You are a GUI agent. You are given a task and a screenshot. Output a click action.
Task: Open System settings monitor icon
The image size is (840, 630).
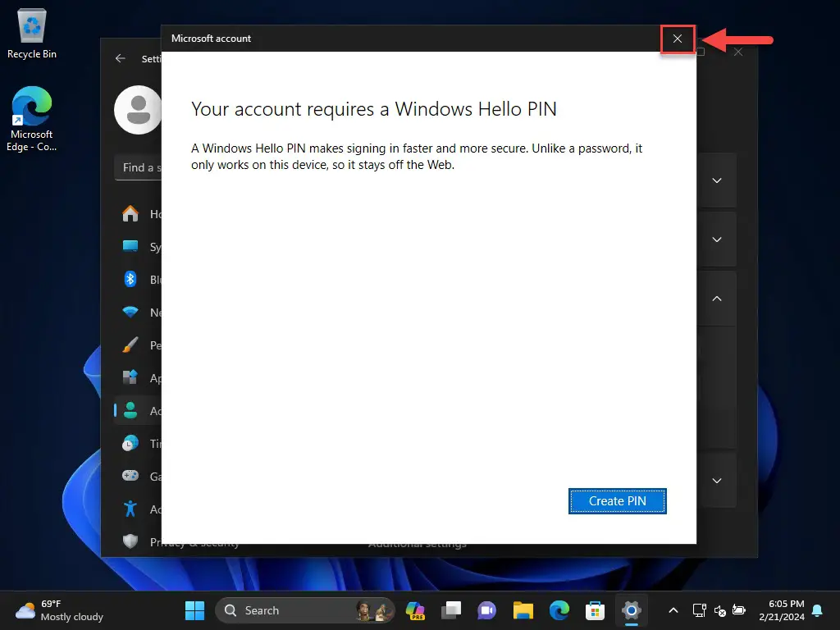coord(130,246)
